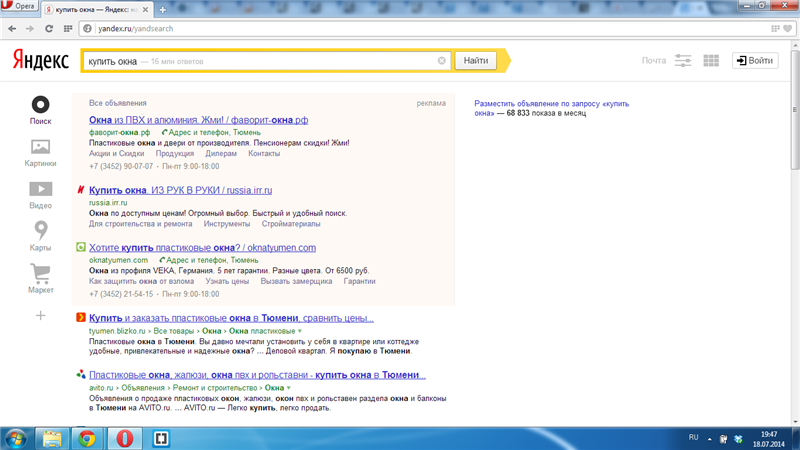Viewport: 800px width, 450px height.
Task: Clear the search query with X icon
Action: coord(442,61)
